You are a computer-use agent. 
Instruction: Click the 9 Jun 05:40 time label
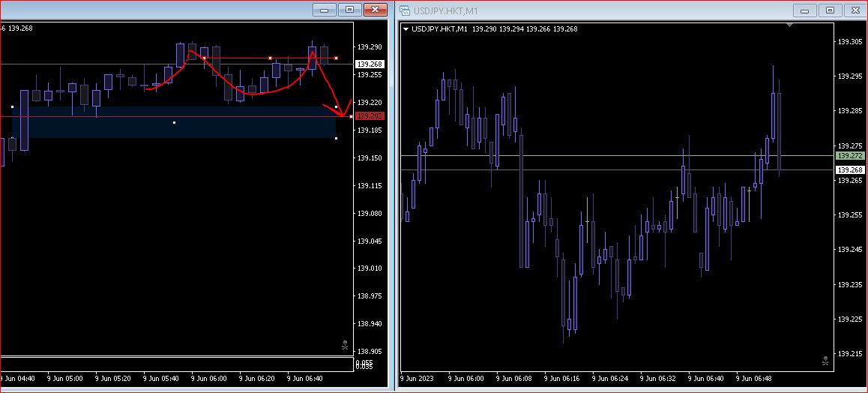tap(161, 379)
